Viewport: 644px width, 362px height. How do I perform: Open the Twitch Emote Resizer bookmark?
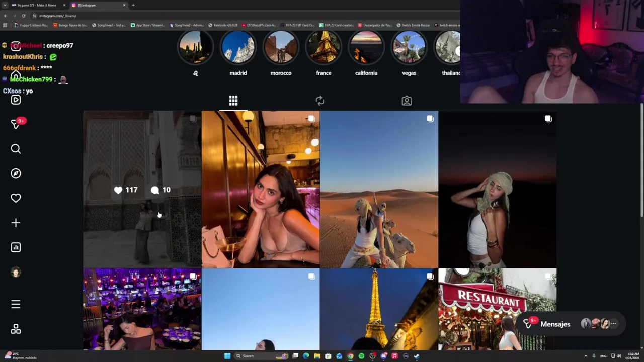click(x=413, y=25)
